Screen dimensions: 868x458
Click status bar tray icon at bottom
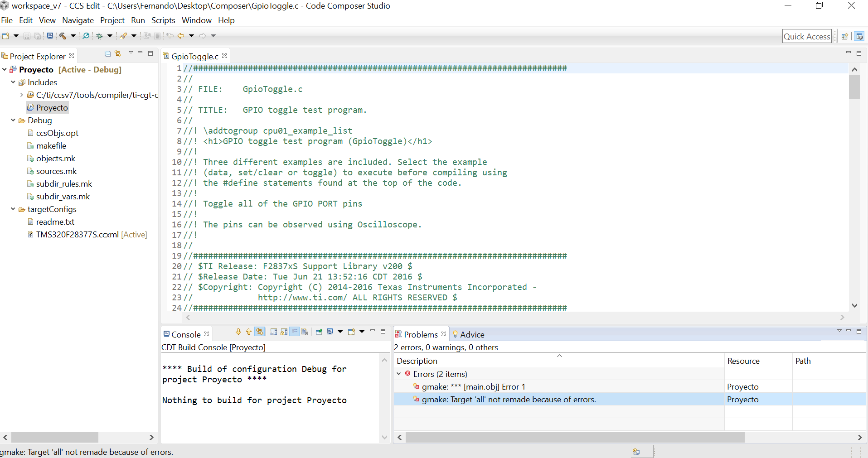click(636, 452)
